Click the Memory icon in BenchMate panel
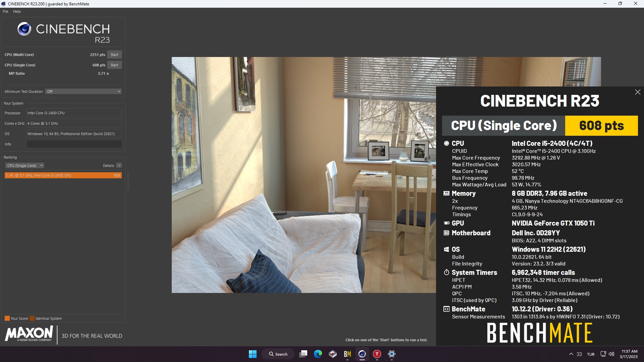The image size is (644, 362). coord(446,193)
